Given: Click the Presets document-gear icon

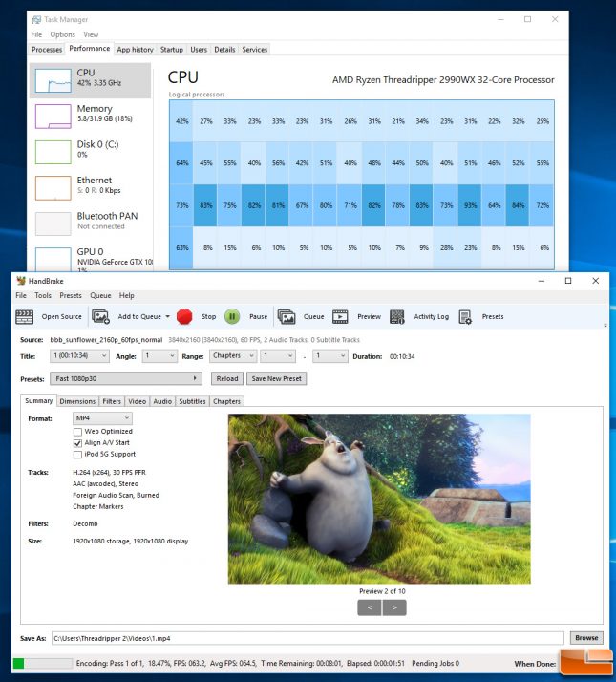Looking at the screenshot, I should (x=465, y=317).
